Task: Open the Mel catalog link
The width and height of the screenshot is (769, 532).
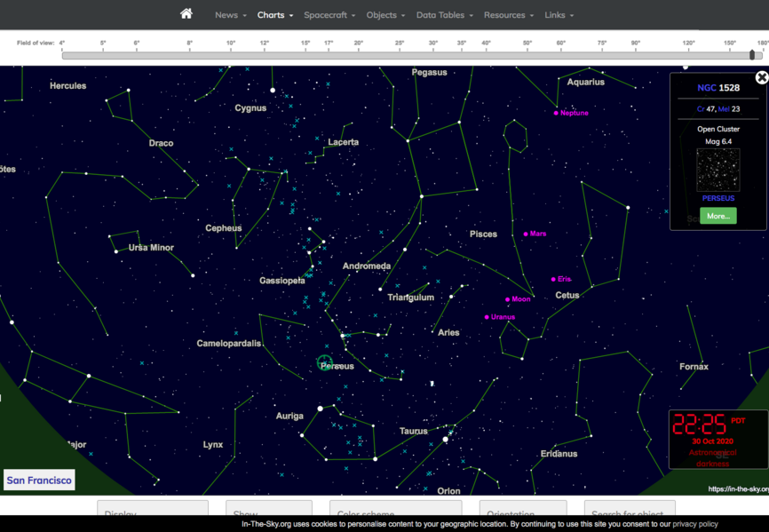Action: coord(724,109)
